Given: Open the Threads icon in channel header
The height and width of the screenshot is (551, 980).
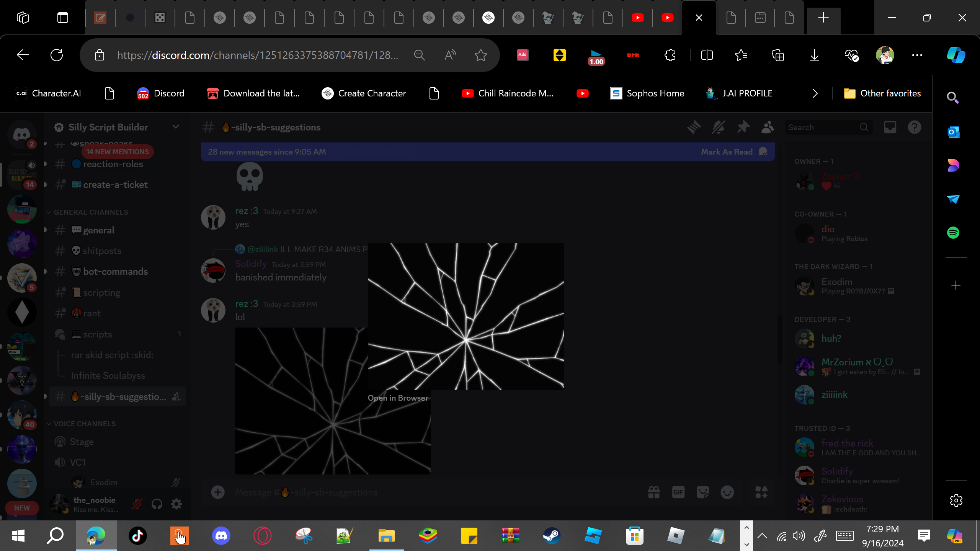Looking at the screenshot, I should [694, 127].
